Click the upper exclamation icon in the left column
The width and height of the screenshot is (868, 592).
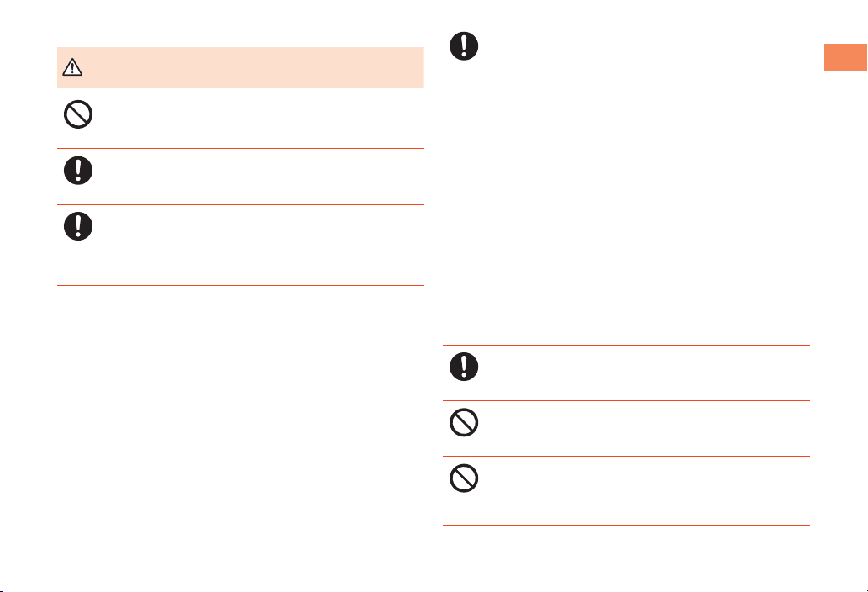77,172
